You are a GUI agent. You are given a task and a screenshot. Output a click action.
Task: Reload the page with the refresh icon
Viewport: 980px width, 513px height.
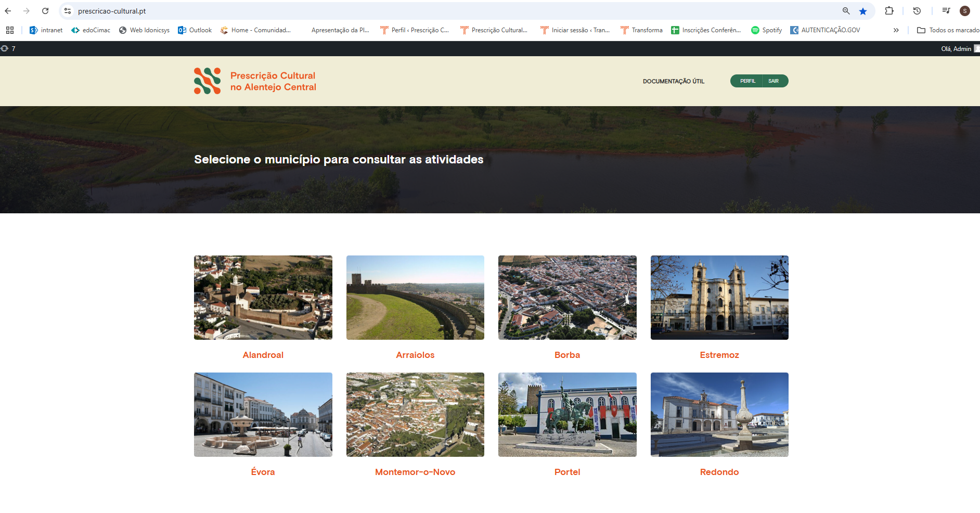tap(45, 11)
